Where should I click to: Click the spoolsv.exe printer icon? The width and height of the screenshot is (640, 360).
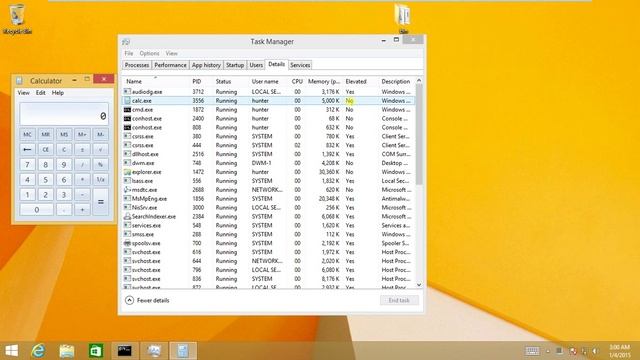(x=127, y=243)
